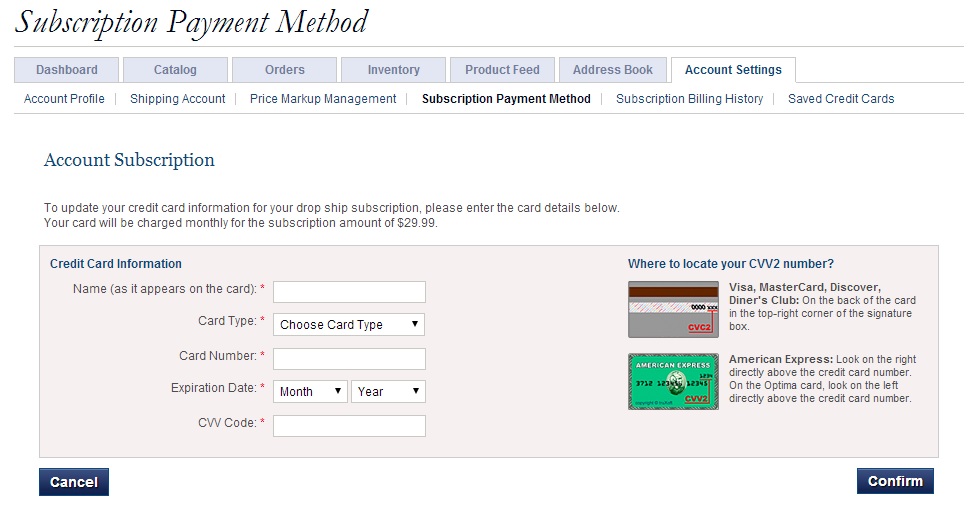The height and width of the screenshot is (522, 977).
Task: Switch to the Catalog tab
Action: coord(175,70)
